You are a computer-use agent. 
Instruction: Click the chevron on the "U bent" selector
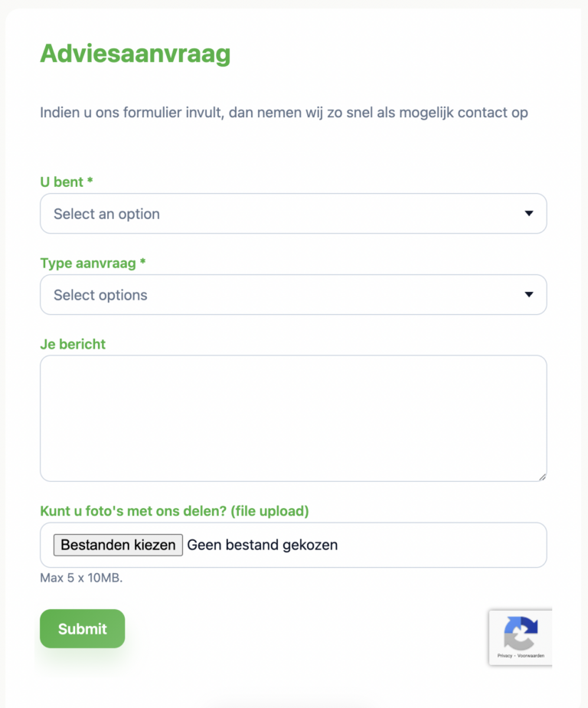pyautogui.click(x=529, y=214)
